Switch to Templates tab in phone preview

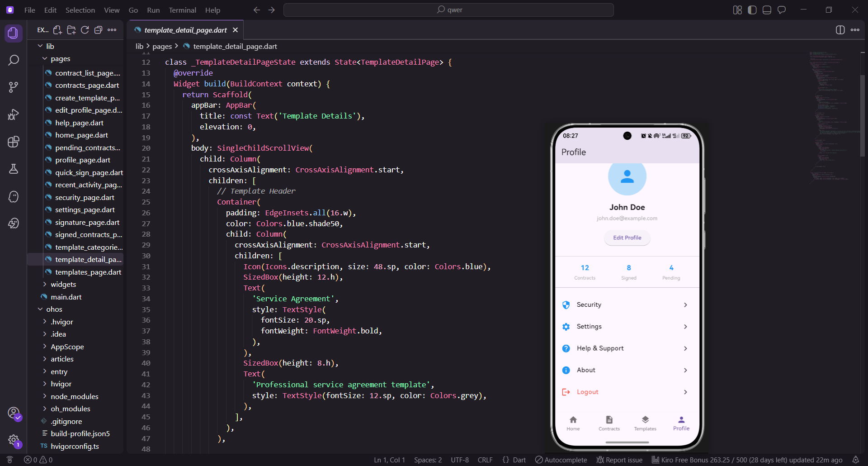(645, 423)
